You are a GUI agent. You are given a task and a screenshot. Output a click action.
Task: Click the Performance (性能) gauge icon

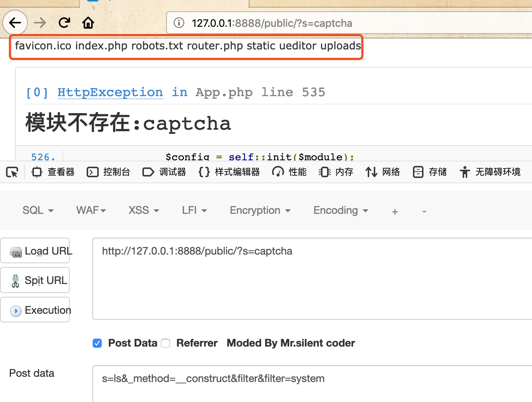pyautogui.click(x=278, y=172)
